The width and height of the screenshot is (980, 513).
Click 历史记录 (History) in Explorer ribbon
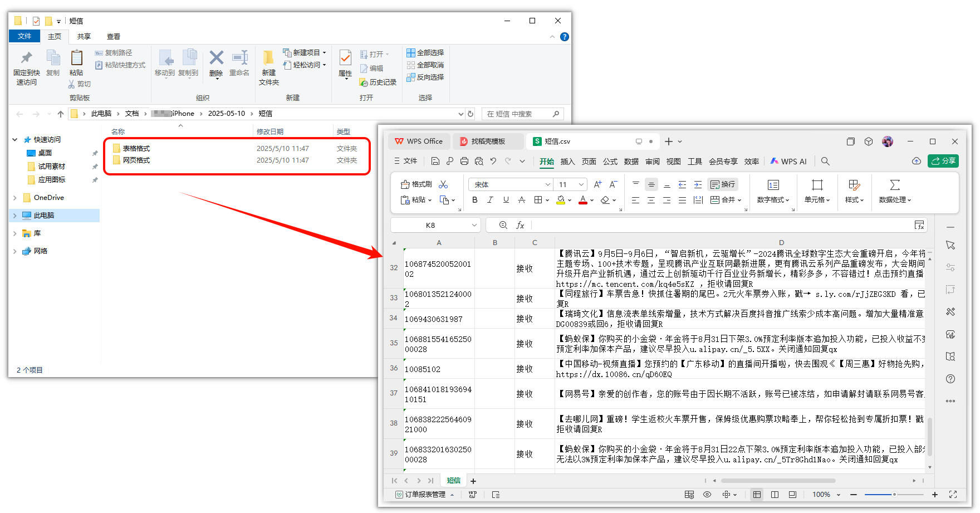pyautogui.click(x=378, y=82)
